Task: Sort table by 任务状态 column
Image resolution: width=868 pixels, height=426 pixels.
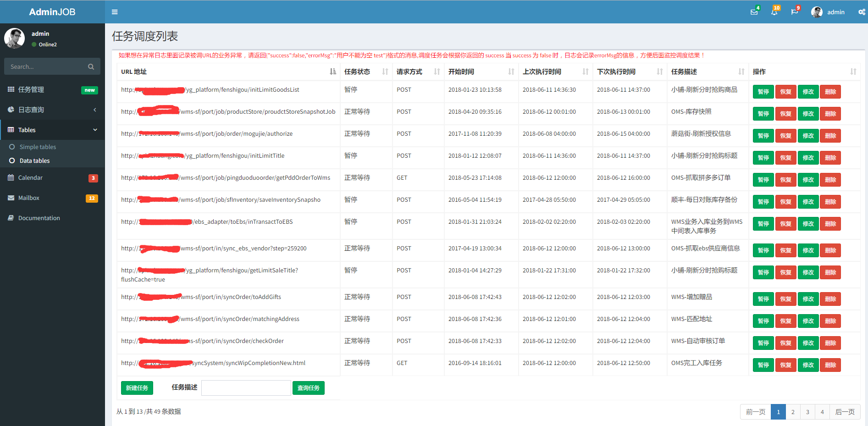Action: (x=366, y=72)
